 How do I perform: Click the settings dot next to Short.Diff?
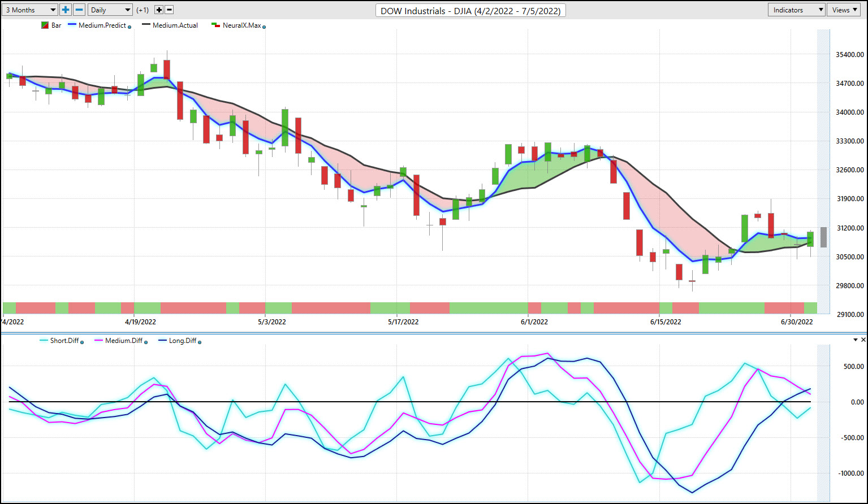(x=82, y=342)
